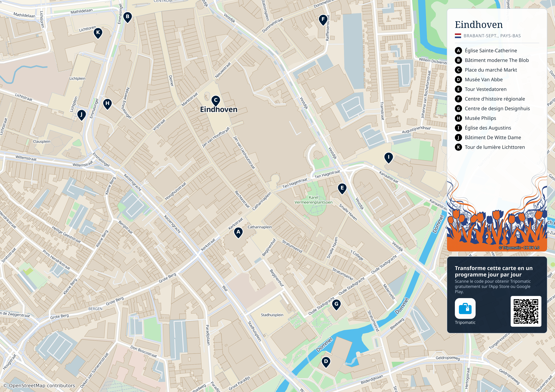Click legend badge F for regional history

tap(458, 99)
